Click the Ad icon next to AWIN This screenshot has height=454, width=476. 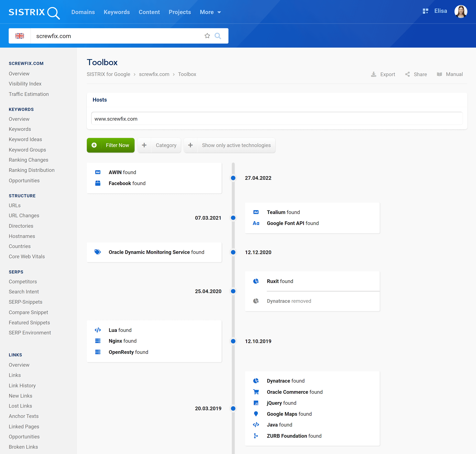[98, 172]
